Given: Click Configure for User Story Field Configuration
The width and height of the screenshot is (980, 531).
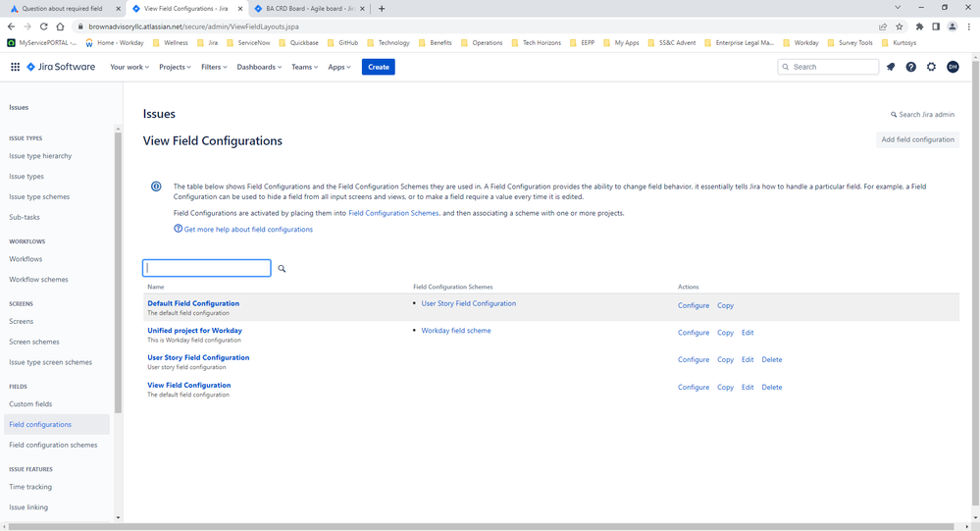Looking at the screenshot, I should pyautogui.click(x=694, y=359).
